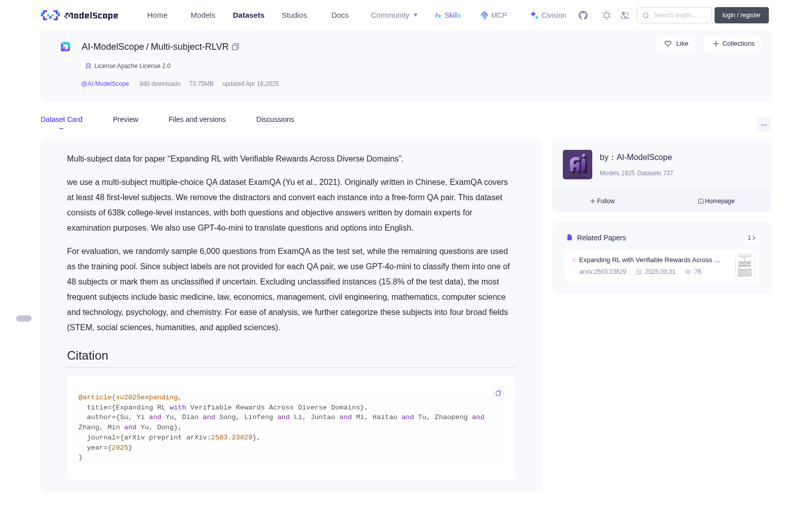Click Datasets 737 count

pyautogui.click(x=655, y=173)
